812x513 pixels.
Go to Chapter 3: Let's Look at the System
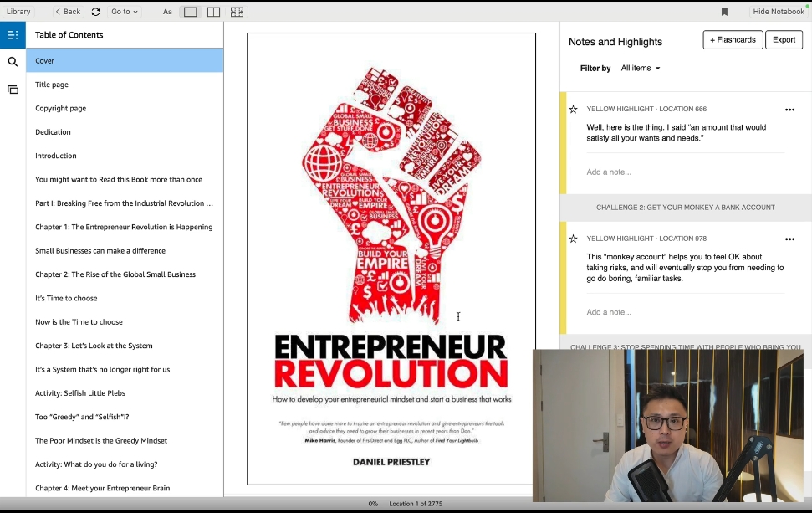coord(125,346)
